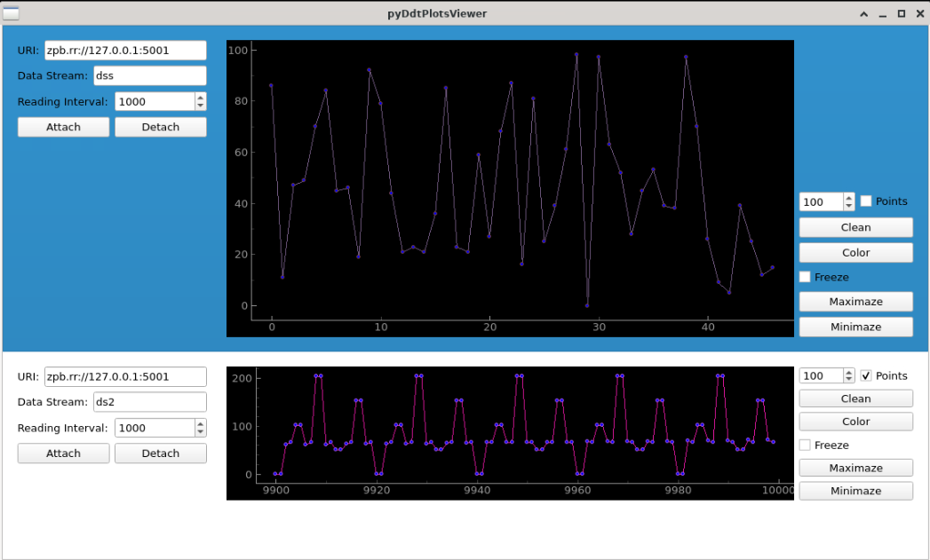Focus Data Stream field containing ds2
This screenshot has height=560, width=930.
(x=150, y=402)
